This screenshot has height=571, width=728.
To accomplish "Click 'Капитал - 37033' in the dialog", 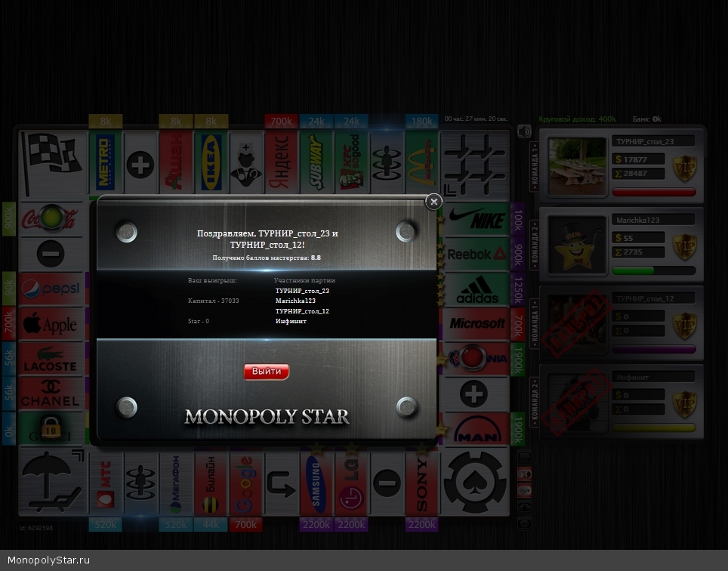I will (214, 301).
